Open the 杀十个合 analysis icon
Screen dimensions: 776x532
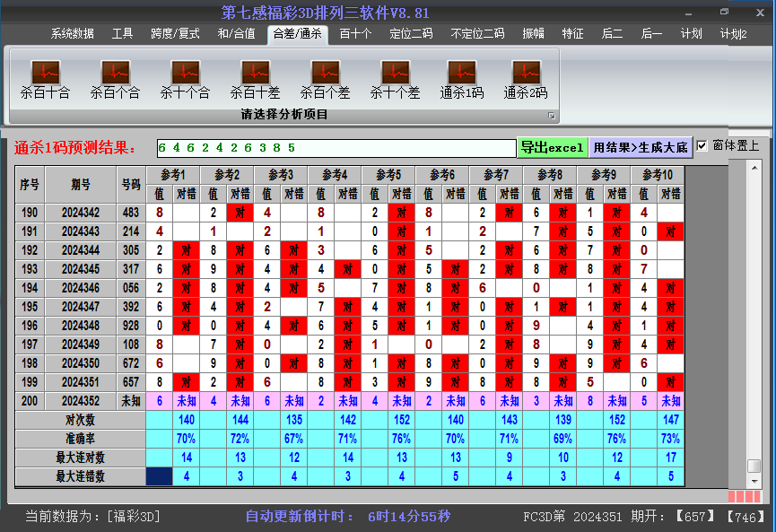click(185, 80)
